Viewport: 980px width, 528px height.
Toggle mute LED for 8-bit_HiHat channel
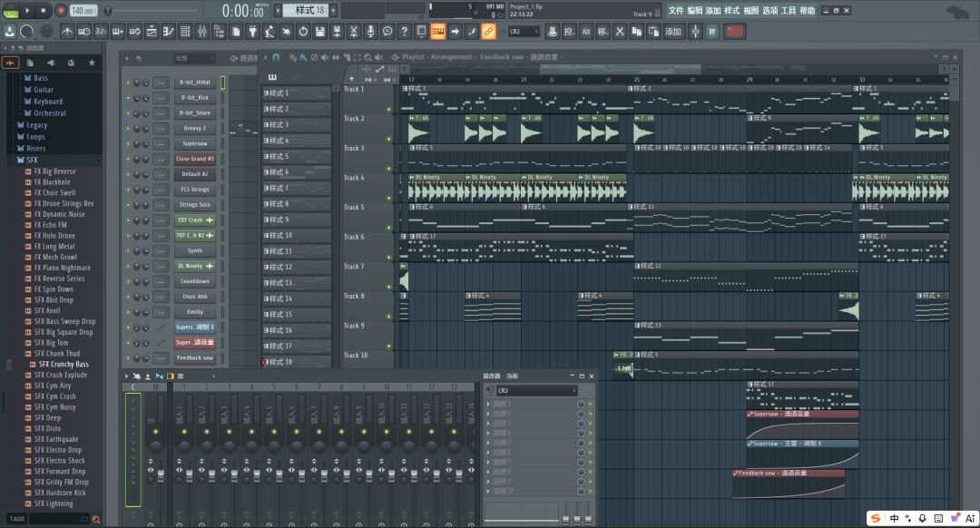(128, 83)
